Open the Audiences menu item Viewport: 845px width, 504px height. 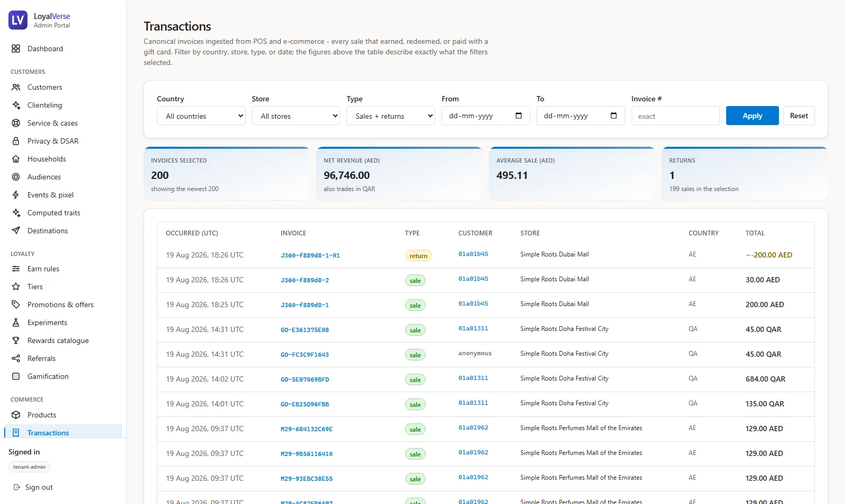coord(63,177)
